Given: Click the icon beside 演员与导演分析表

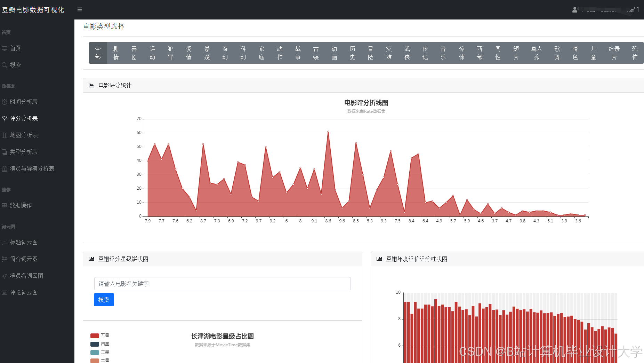Looking at the screenshot, I should (x=5, y=169).
